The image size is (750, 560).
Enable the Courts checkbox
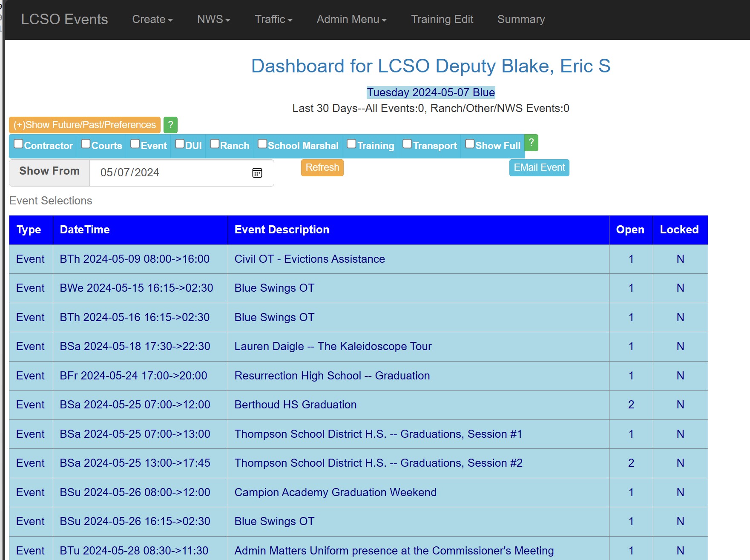click(86, 144)
